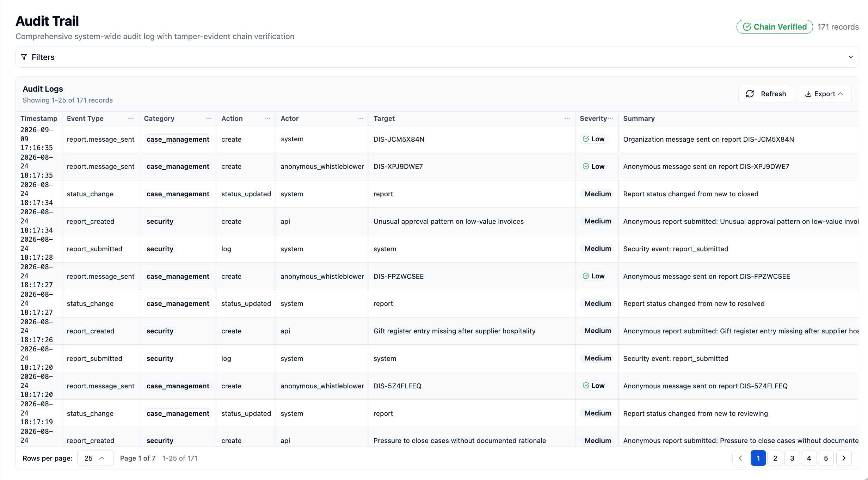Click summary 'Report status changed from new to resolved'

pos(694,303)
